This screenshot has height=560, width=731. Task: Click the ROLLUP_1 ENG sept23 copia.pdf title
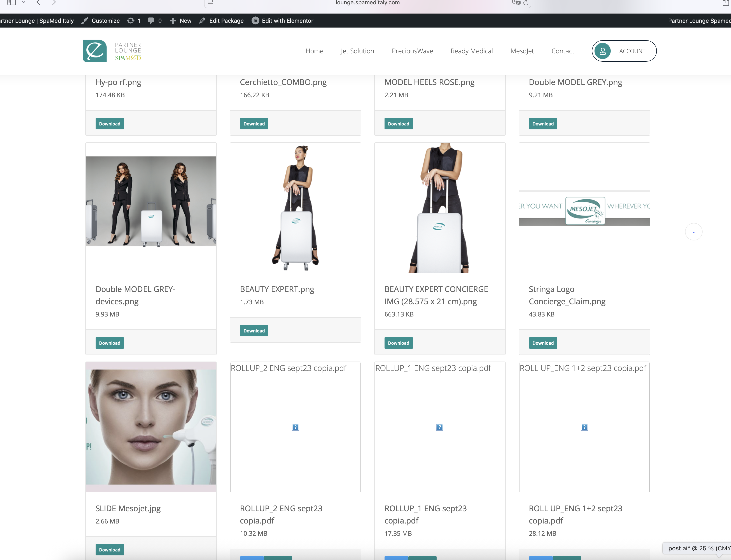coord(425,514)
